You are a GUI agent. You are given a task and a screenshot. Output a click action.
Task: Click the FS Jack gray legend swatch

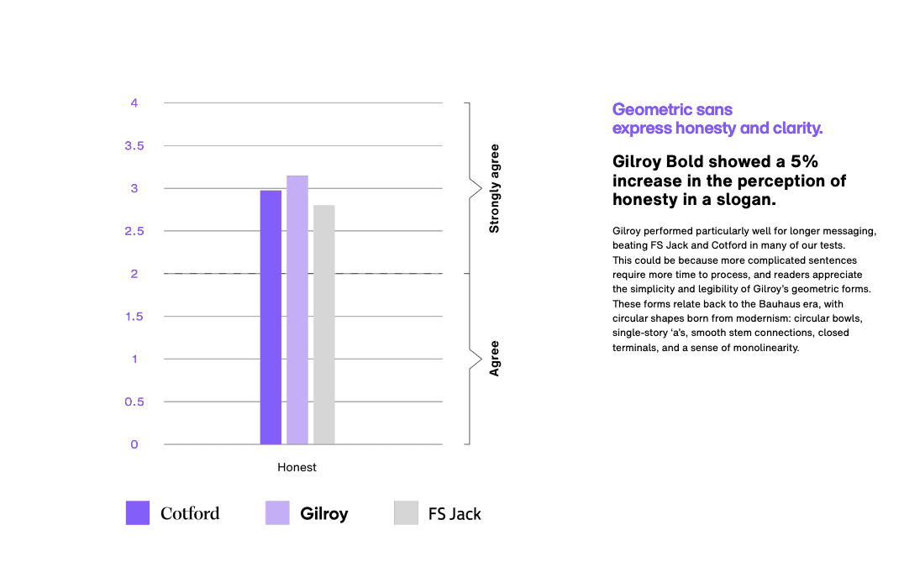tap(406, 513)
